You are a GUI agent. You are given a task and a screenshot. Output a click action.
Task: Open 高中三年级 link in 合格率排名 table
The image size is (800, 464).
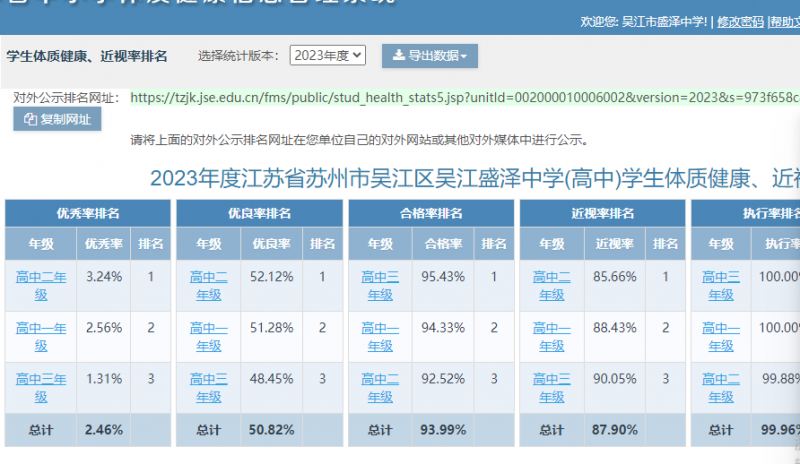pyautogui.click(x=380, y=284)
